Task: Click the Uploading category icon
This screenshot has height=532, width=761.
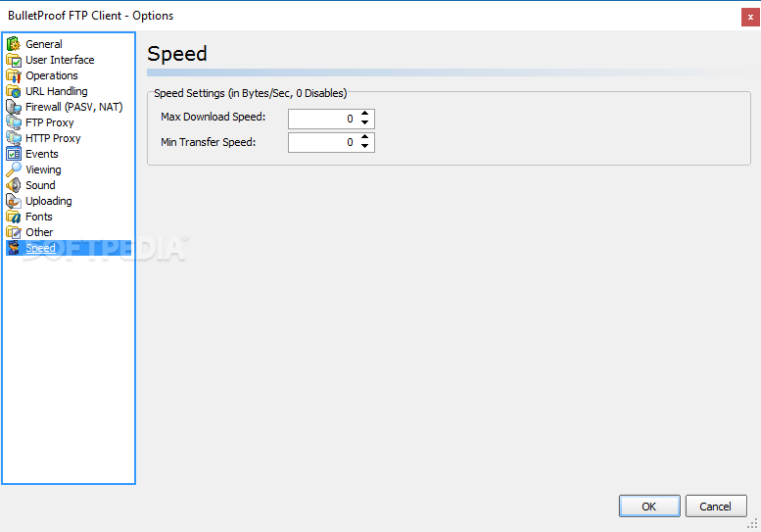Action: pyautogui.click(x=14, y=201)
